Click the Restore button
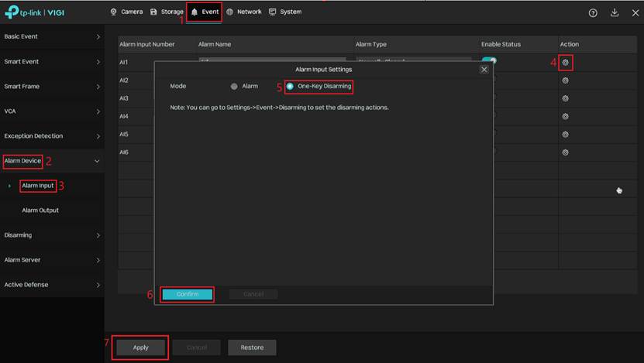 pyautogui.click(x=252, y=348)
